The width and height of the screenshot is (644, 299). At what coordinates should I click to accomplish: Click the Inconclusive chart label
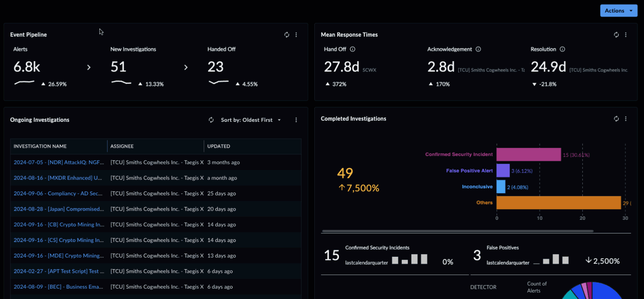477,187
